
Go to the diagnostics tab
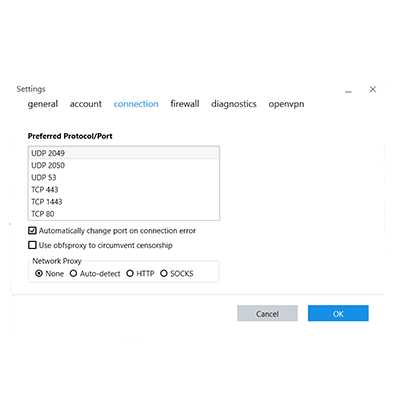click(234, 104)
